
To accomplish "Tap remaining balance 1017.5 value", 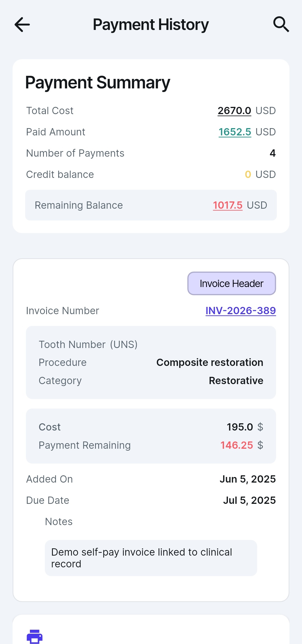I will [228, 205].
